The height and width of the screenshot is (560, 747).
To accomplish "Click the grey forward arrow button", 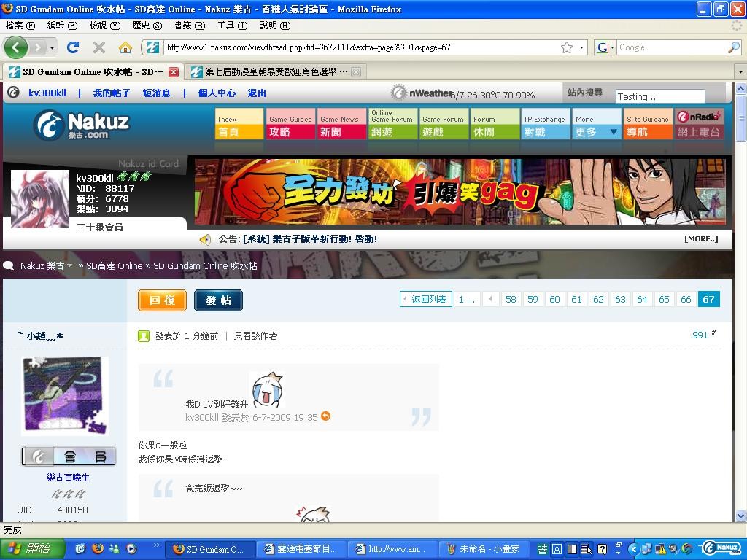I will (x=38, y=47).
